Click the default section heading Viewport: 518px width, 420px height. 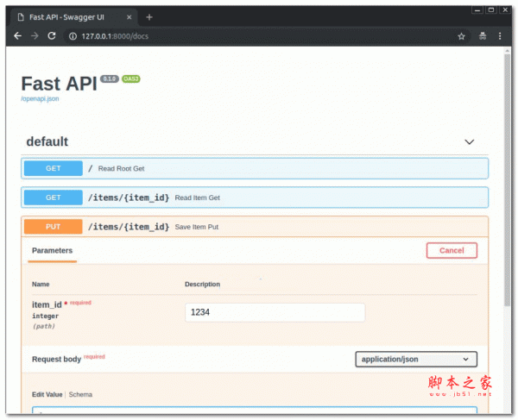tap(47, 141)
